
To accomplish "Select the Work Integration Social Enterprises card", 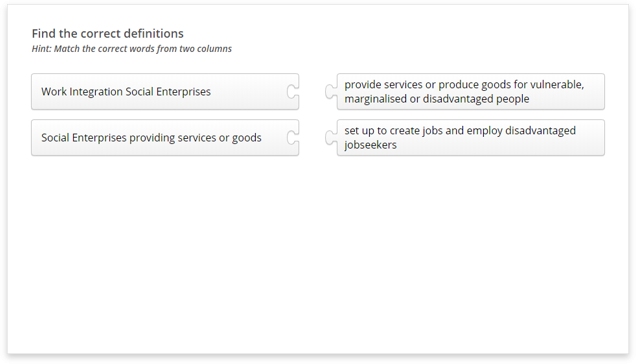I will [x=165, y=92].
